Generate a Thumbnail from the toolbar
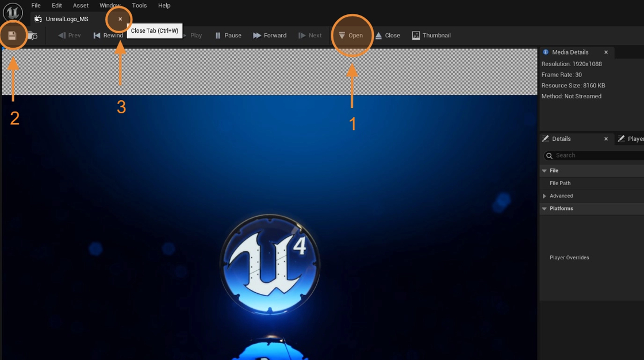The height and width of the screenshot is (360, 644). [432, 35]
